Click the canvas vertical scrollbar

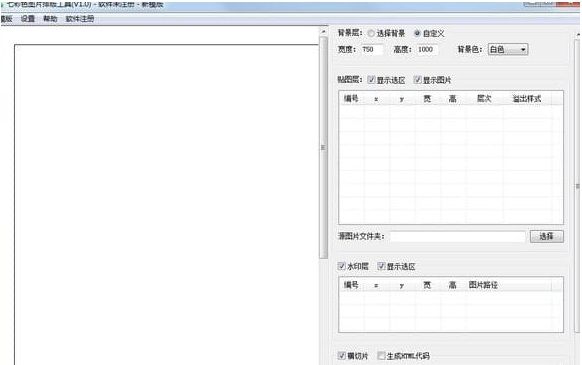pos(323,148)
